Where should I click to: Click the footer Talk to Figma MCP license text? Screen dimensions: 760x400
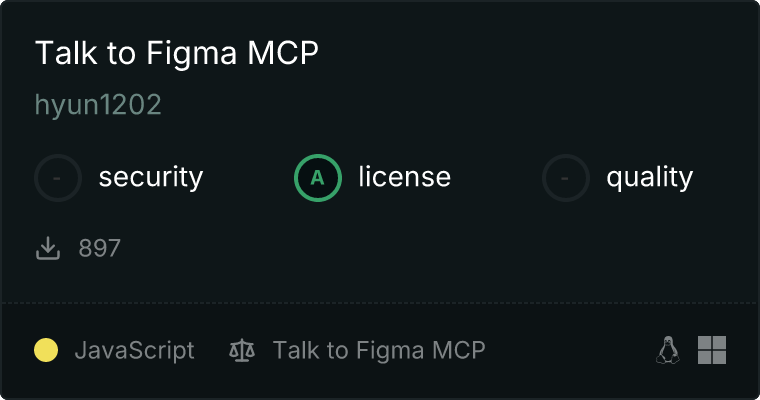(x=379, y=350)
